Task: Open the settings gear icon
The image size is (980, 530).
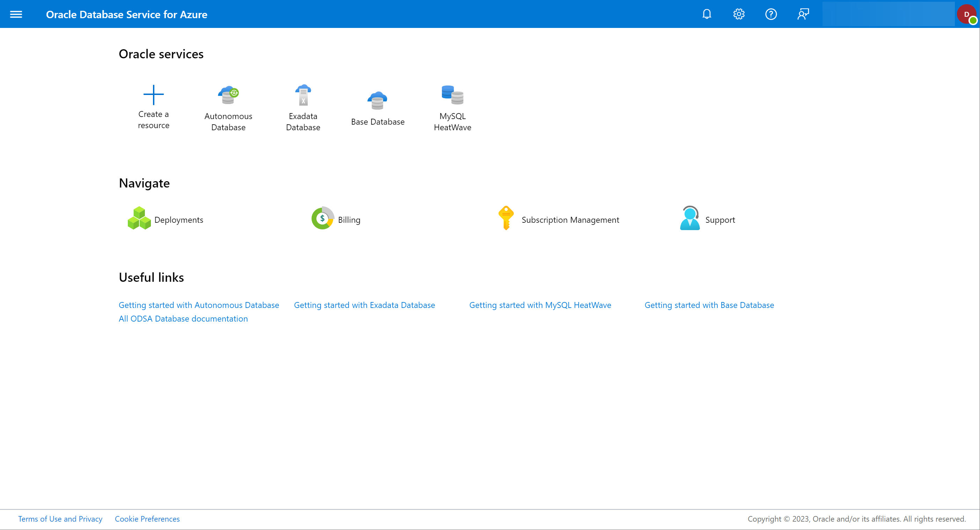Action: point(738,14)
